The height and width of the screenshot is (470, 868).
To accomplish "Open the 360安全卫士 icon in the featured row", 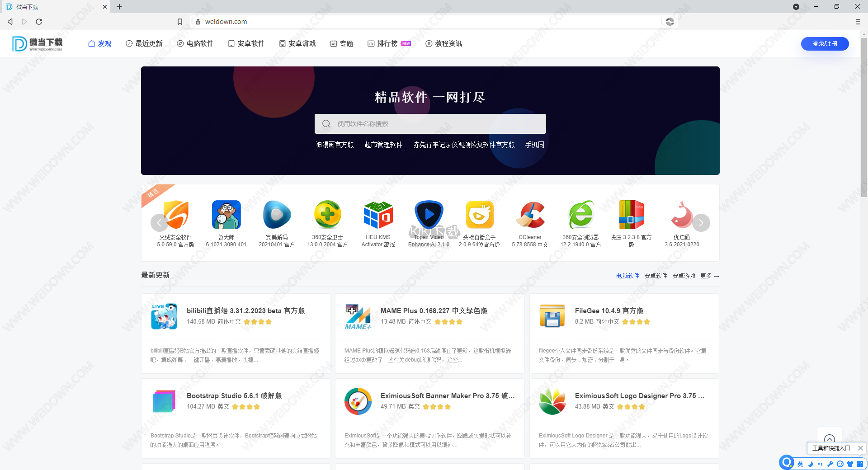I will [x=327, y=216].
